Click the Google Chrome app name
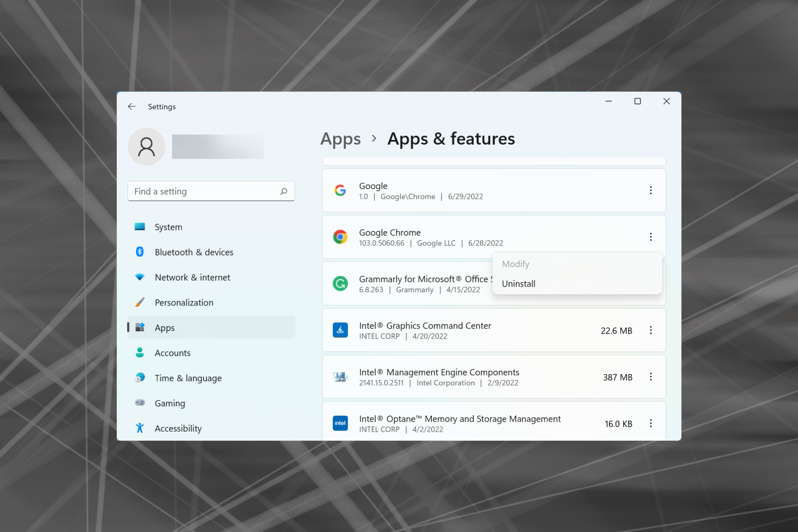 (390, 232)
